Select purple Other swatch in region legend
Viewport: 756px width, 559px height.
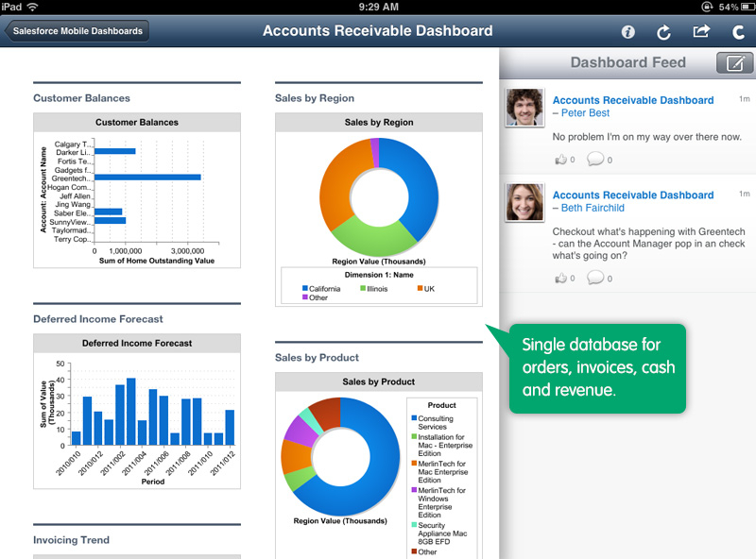tap(304, 297)
